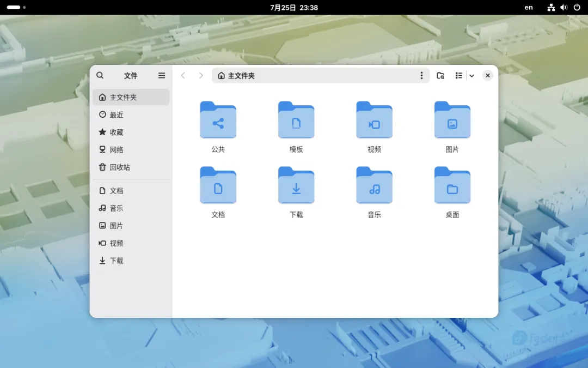Open the clock and calendar panel

point(294,7)
